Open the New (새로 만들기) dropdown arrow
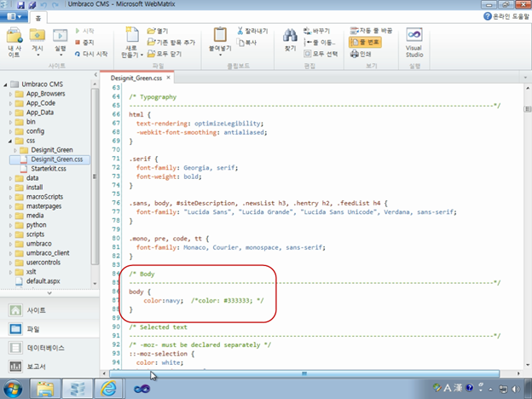The image size is (532, 399). [142, 55]
